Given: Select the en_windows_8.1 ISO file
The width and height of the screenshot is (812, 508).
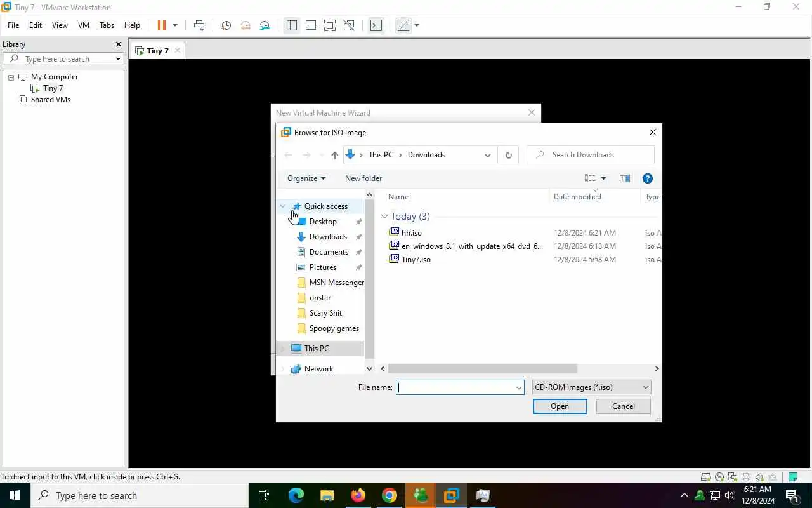Looking at the screenshot, I should point(472,246).
